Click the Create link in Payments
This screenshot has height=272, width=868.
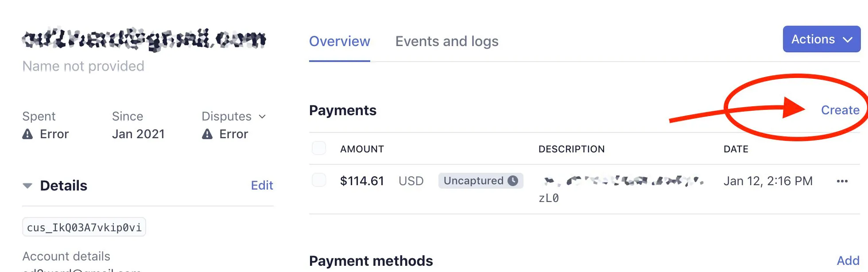click(x=840, y=110)
